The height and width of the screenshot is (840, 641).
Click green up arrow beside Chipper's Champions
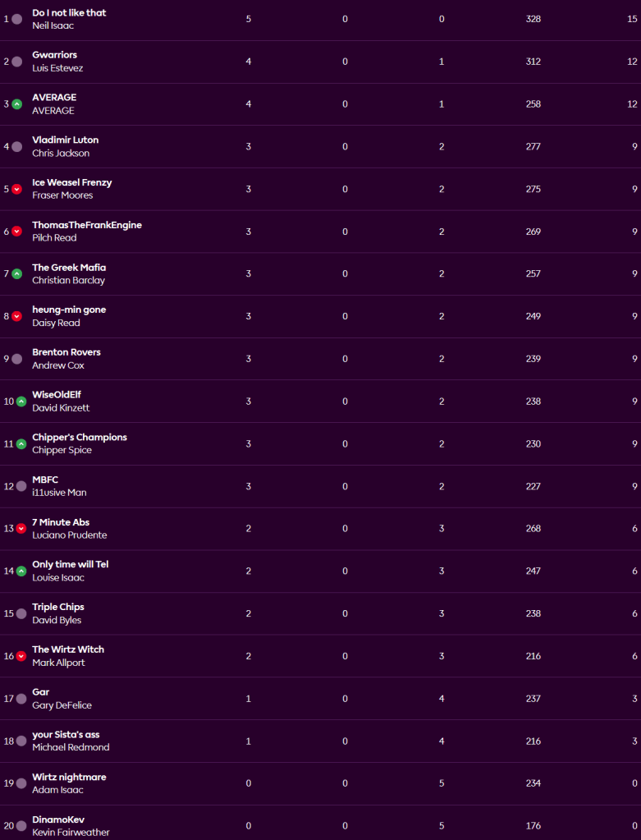pyautogui.click(x=21, y=444)
